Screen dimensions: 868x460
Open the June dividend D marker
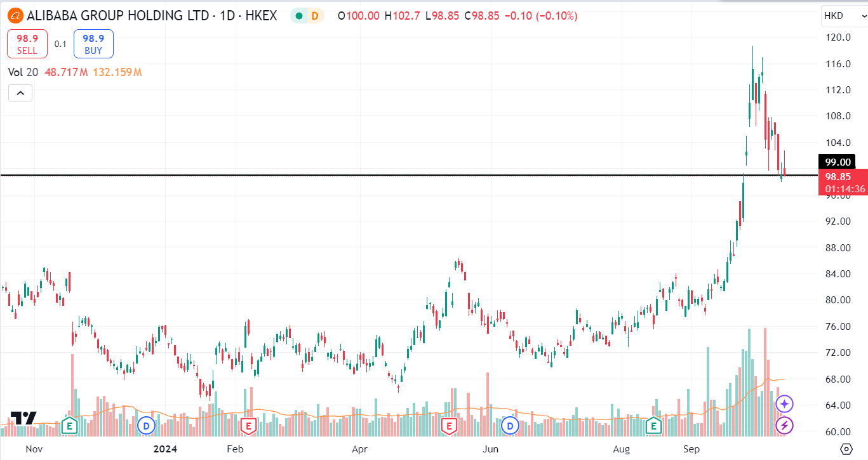pos(511,425)
